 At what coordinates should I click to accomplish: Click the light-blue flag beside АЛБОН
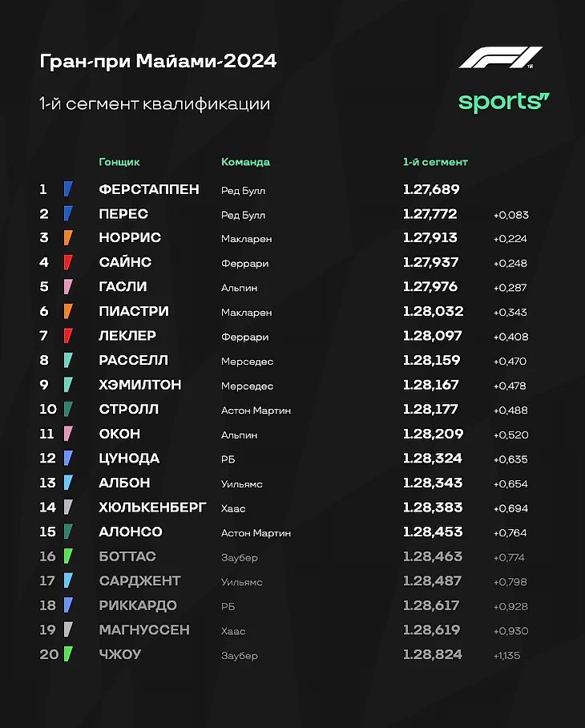pos(68,483)
